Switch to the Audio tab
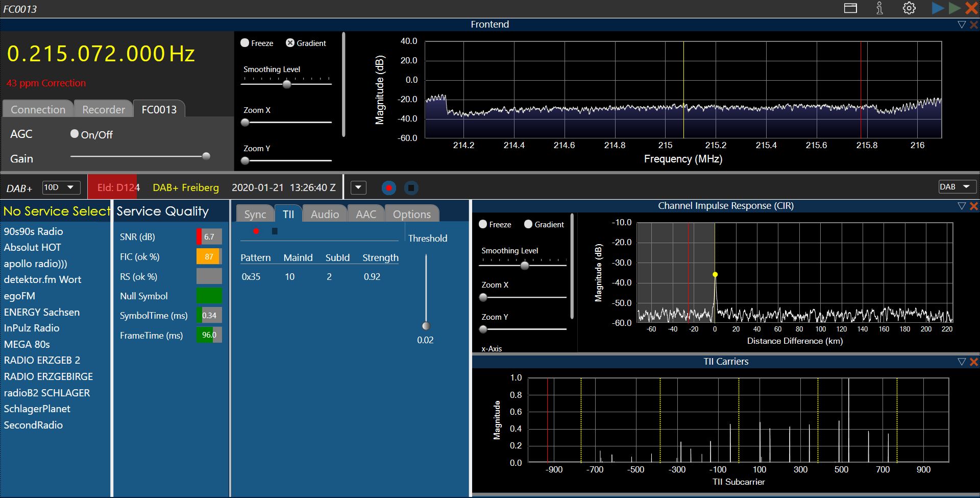 click(x=325, y=214)
